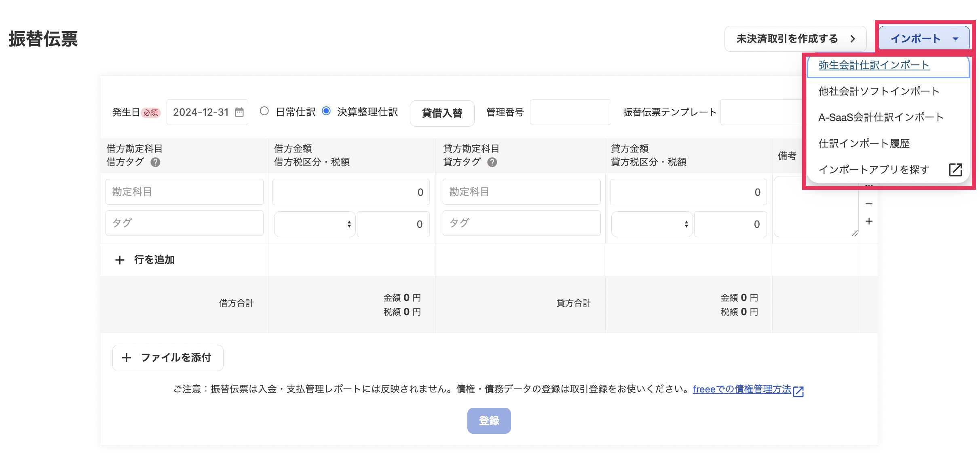Click the 借方 タグ input field
Screen dimensions: 980x454
184,223
